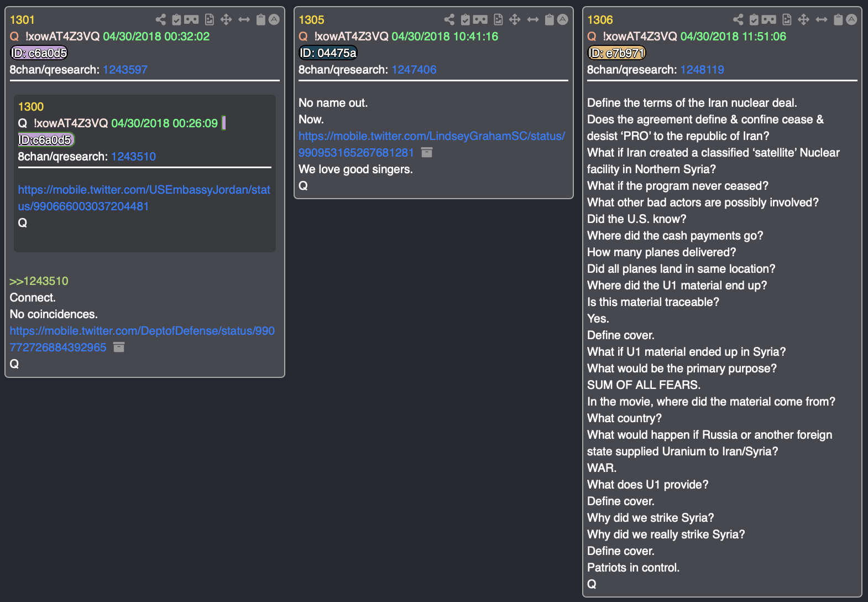Open 8chan post link 1243597

(125, 70)
